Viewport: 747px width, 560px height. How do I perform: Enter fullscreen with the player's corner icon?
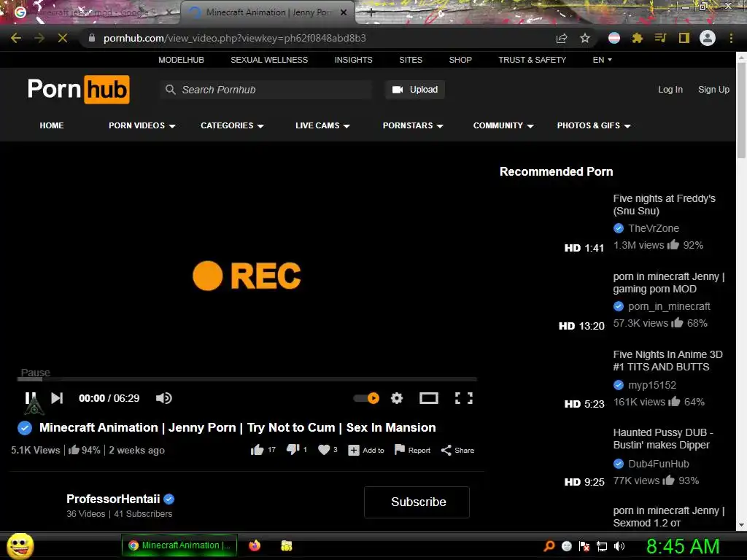click(x=463, y=398)
